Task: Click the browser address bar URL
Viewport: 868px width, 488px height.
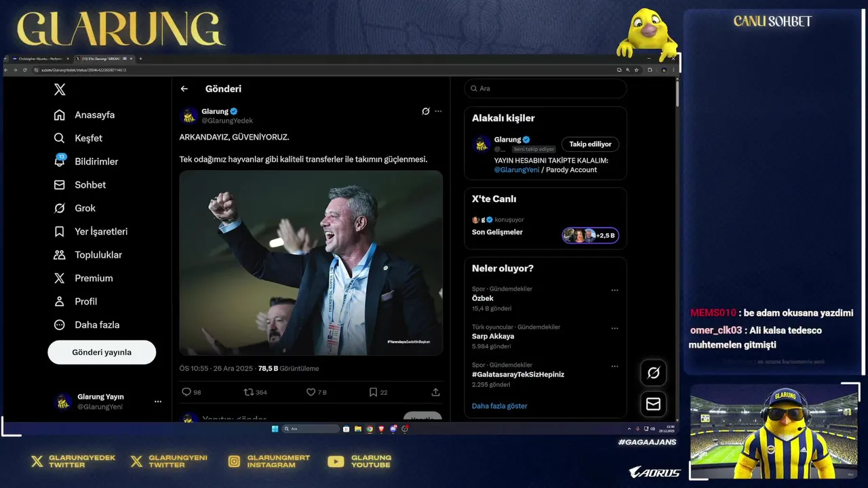Action: coord(83,70)
